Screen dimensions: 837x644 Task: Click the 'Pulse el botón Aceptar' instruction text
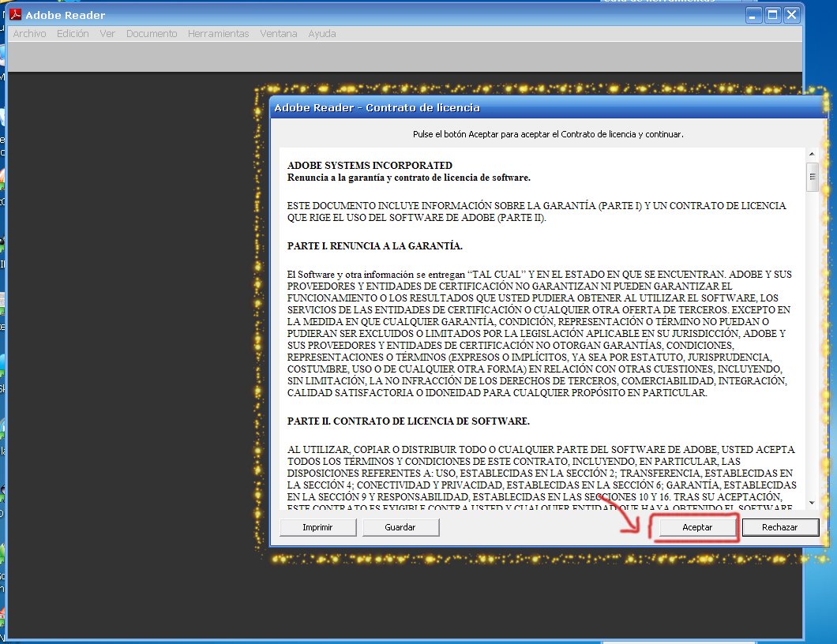click(548, 134)
